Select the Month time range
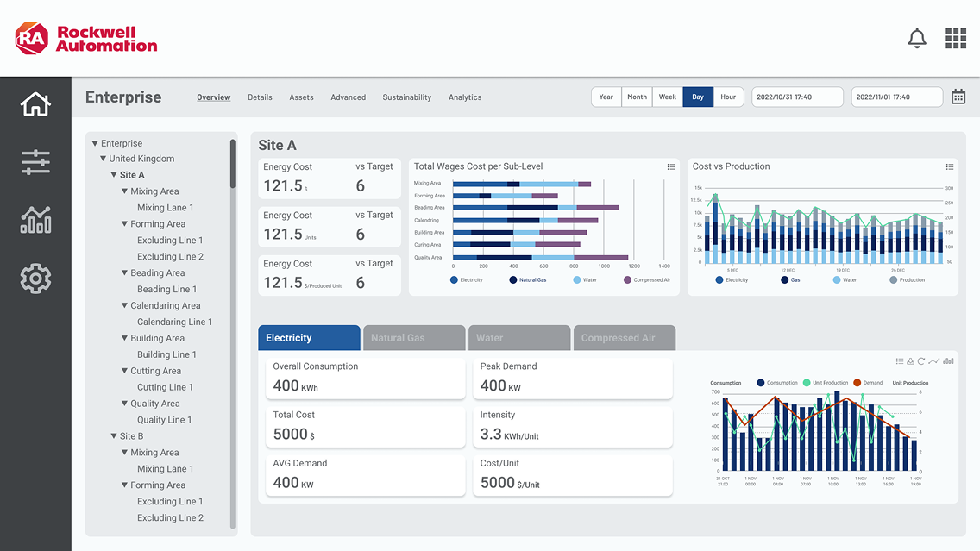Image resolution: width=980 pixels, height=551 pixels. coord(637,97)
